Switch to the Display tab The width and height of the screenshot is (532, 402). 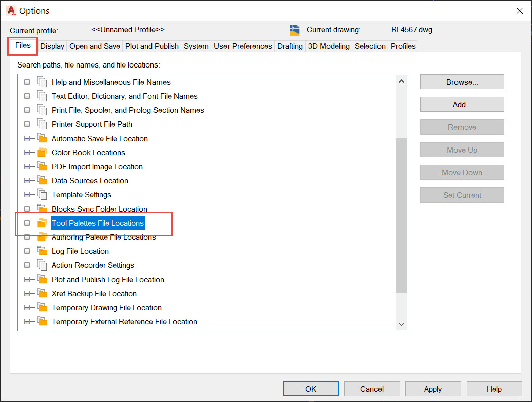52,46
